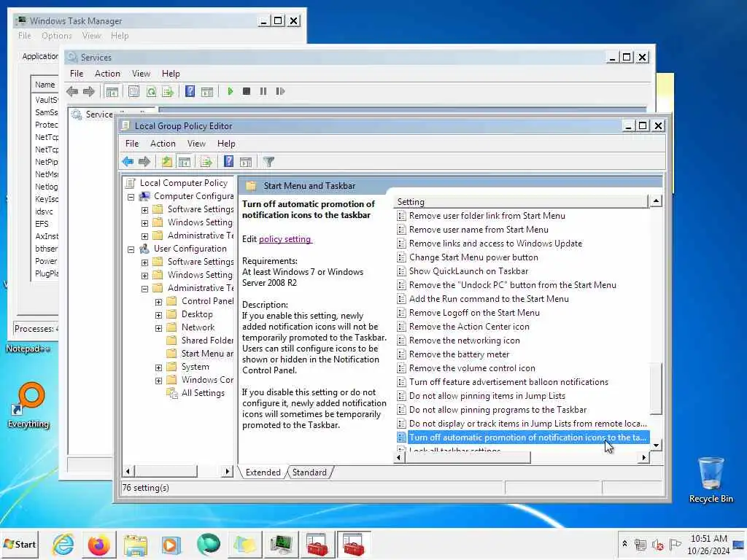Click settings list horizontal scroll right arrow
The width and height of the screenshot is (747, 560).
pos(643,457)
